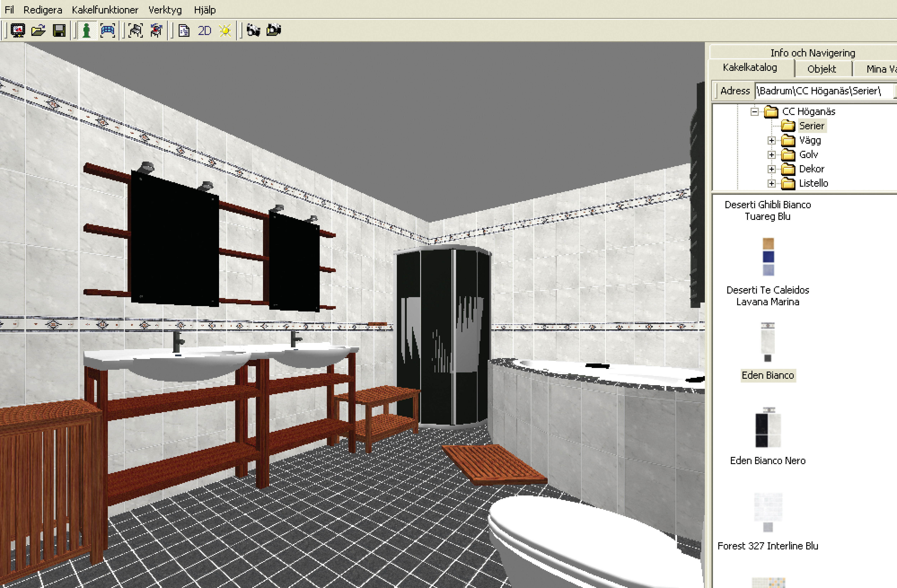Click the camera snapshot icon

click(253, 30)
